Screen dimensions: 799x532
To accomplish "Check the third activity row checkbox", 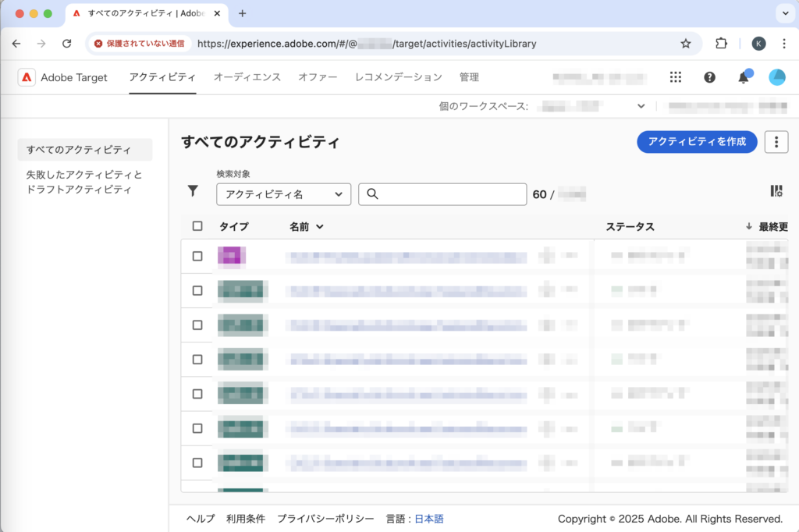I will (197, 325).
